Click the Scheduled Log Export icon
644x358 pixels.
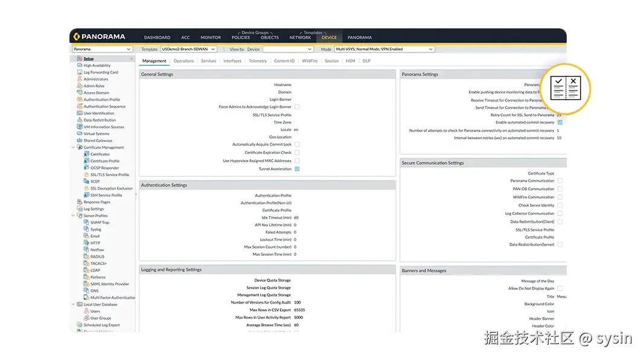[80, 325]
